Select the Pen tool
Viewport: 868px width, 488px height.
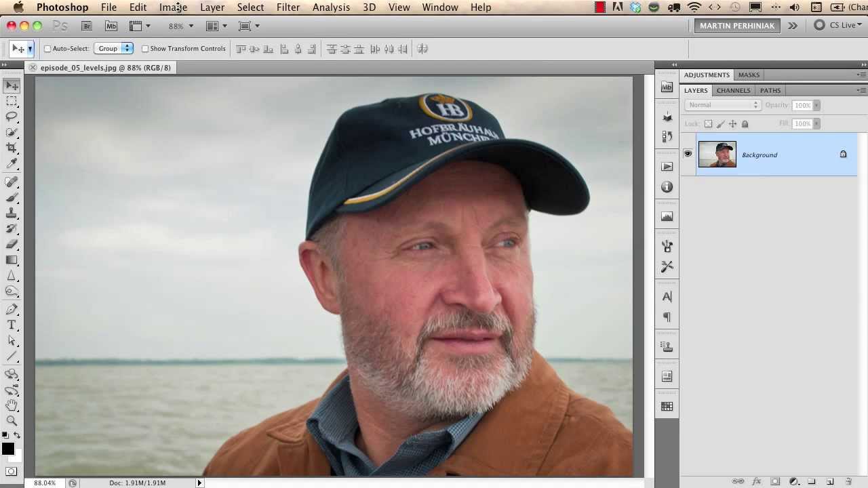[12, 309]
